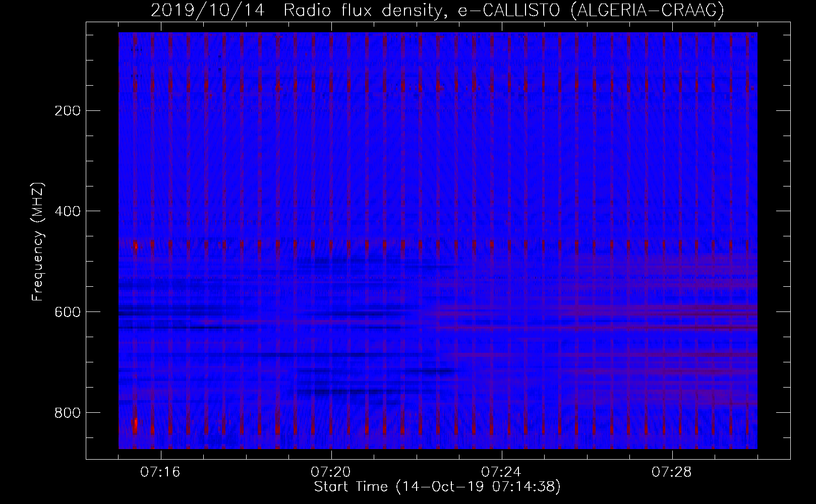Click the 600 frequency tick label
816x504 pixels.
click(x=67, y=312)
